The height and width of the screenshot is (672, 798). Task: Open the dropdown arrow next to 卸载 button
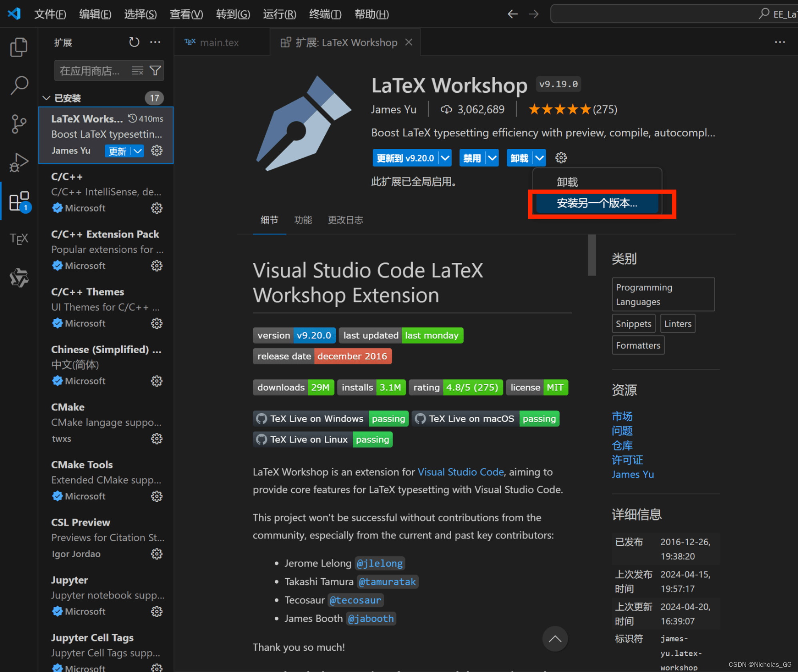coord(540,158)
